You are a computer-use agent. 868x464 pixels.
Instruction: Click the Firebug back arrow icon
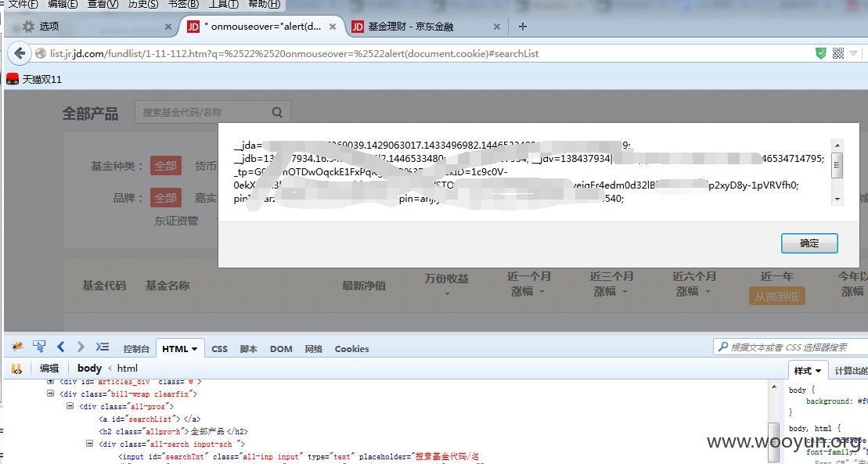coord(61,347)
